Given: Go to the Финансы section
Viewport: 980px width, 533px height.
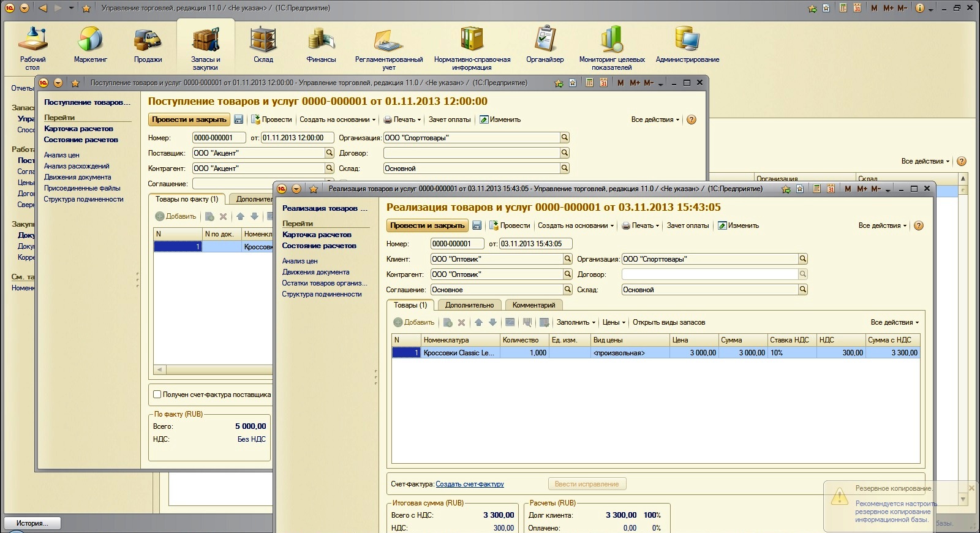Looking at the screenshot, I should (321, 45).
